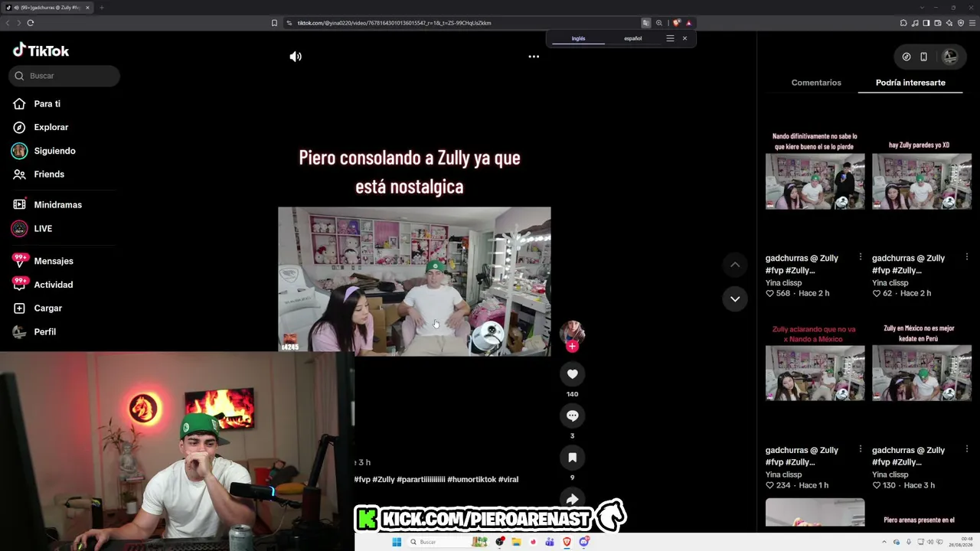This screenshot has height=551, width=980.
Task: Open the profile avatar in the header
Action: pyautogui.click(x=949, y=57)
